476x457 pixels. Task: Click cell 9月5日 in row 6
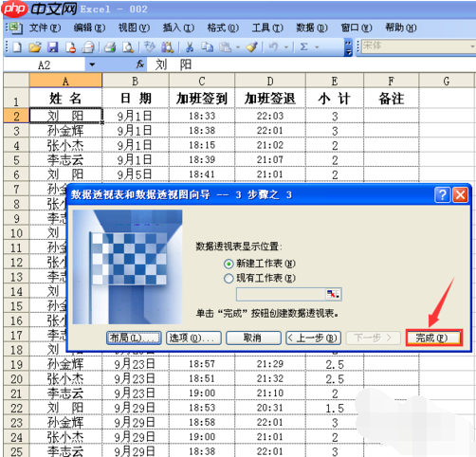pos(136,174)
